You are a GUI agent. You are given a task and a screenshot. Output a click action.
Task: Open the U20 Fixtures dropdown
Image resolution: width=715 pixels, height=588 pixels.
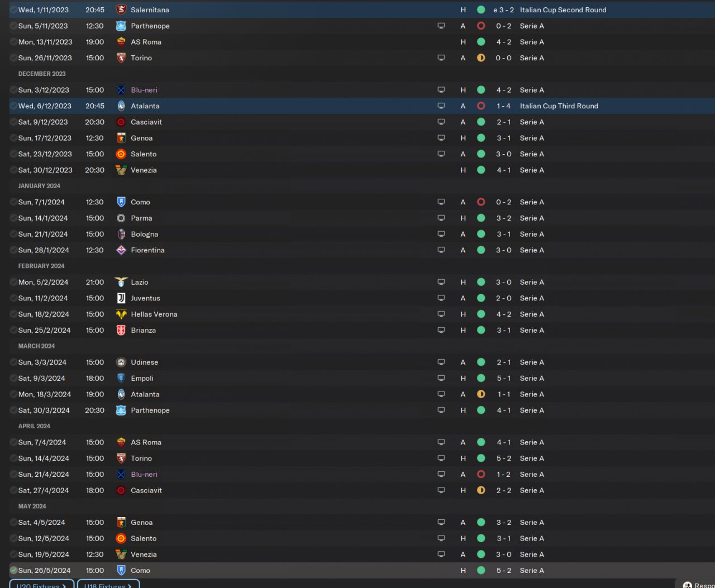41,584
